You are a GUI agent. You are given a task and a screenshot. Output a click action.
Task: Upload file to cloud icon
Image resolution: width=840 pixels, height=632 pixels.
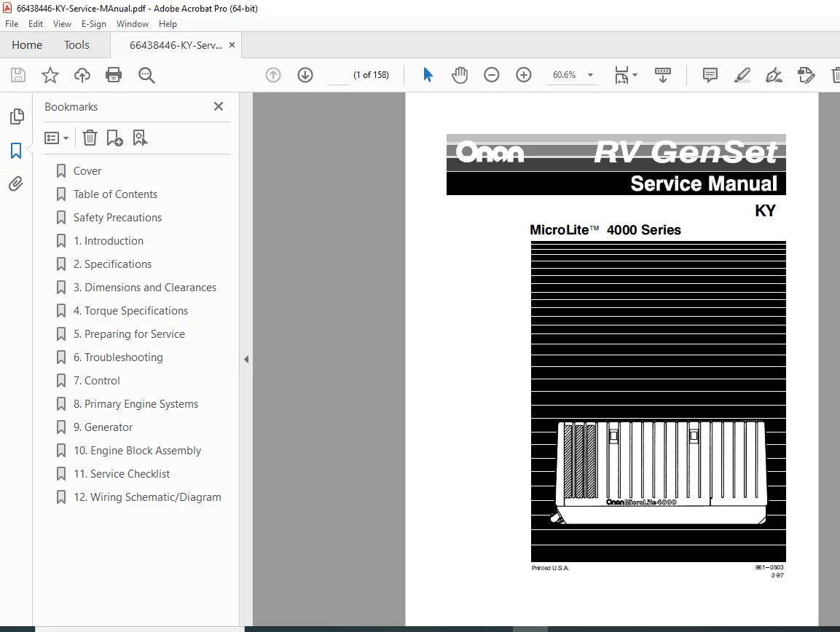(82, 75)
